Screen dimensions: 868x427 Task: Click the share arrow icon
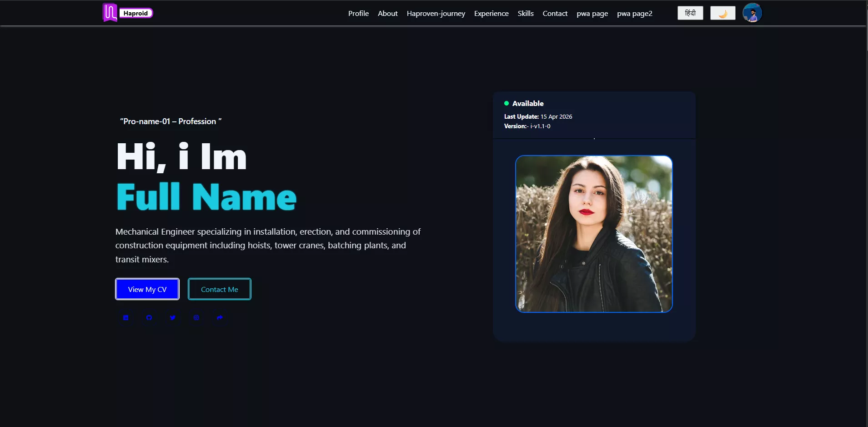click(220, 317)
